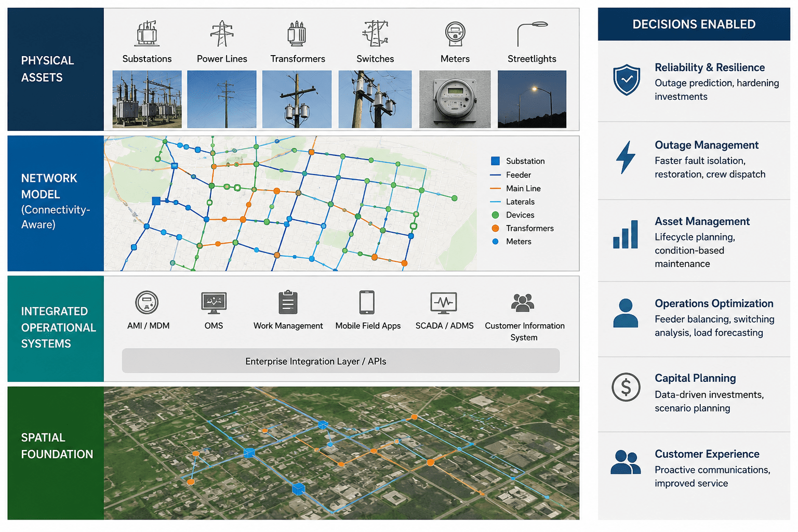Click the Outage Management lightning bolt icon
798x532 pixels.
[x=626, y=157]
